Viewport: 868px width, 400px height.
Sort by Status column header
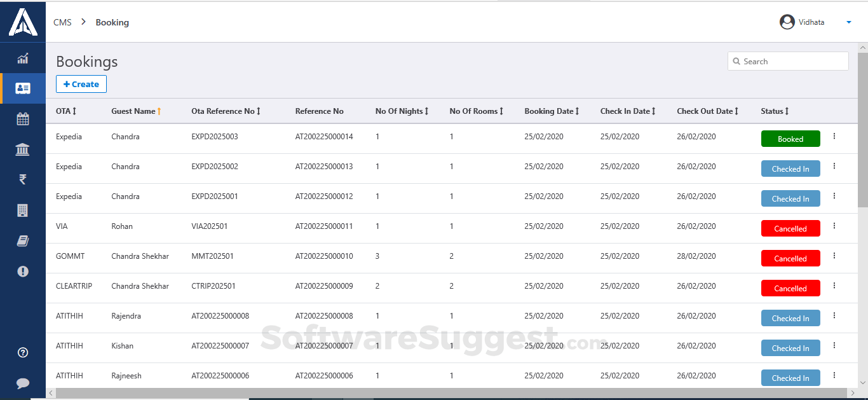pyautogui.click(x=775, y=111)
